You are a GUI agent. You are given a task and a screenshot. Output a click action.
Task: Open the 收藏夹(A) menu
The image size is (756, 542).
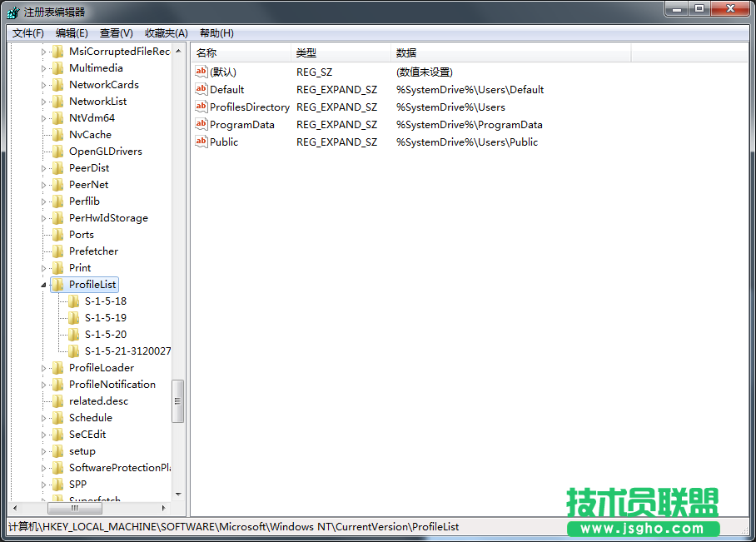(x=164, y=32)
